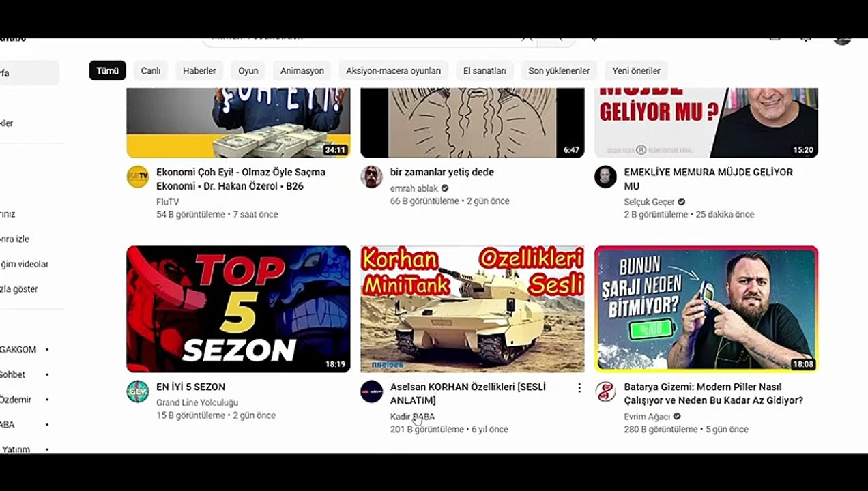Click new-content dot beside GAKGOM
The height and width of the screenshot is (491, 868).
tap(47, 349)
